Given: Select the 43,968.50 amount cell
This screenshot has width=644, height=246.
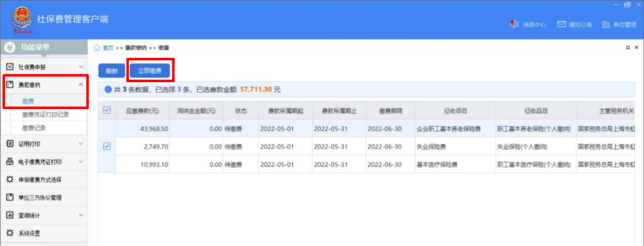Looking at the screenshot, I should point(142,129).
